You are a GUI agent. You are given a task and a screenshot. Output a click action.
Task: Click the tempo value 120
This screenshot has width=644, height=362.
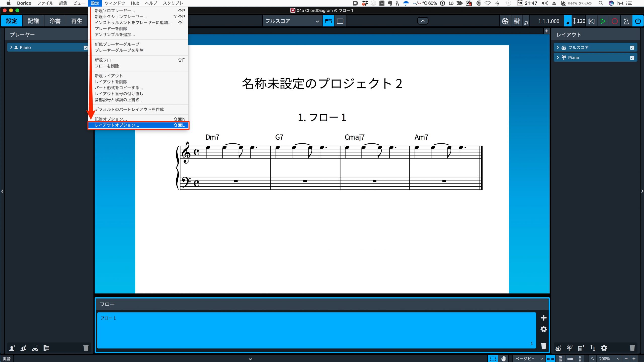click(x=581, y=21)
